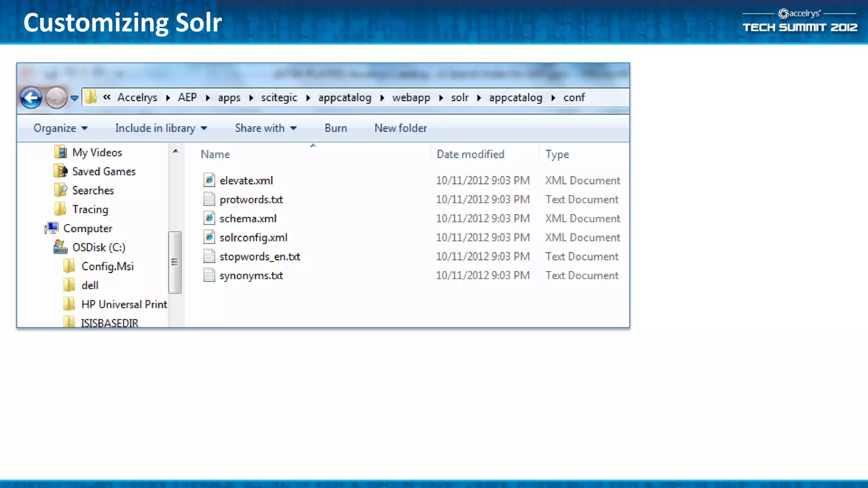The height and width of the screenshot is (488, 868).
Task: Select Tracing in navigation tree
Action: [90, 210]
